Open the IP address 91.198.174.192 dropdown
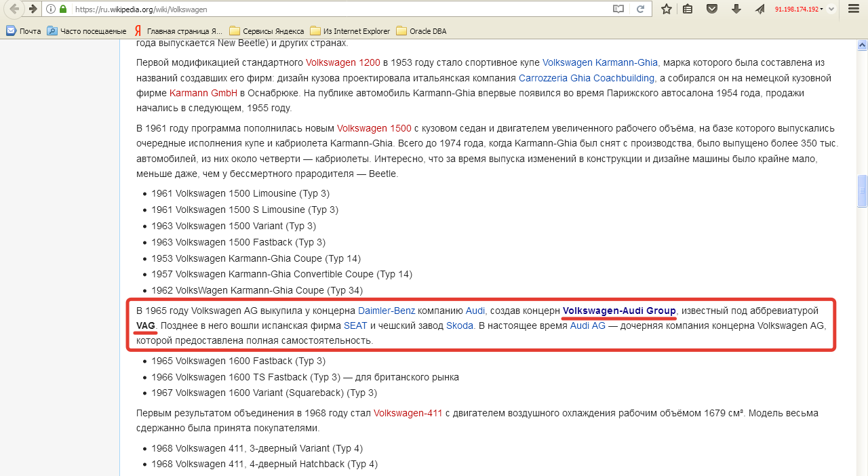This screenshot has height=476, width=868. pos(800,9)
